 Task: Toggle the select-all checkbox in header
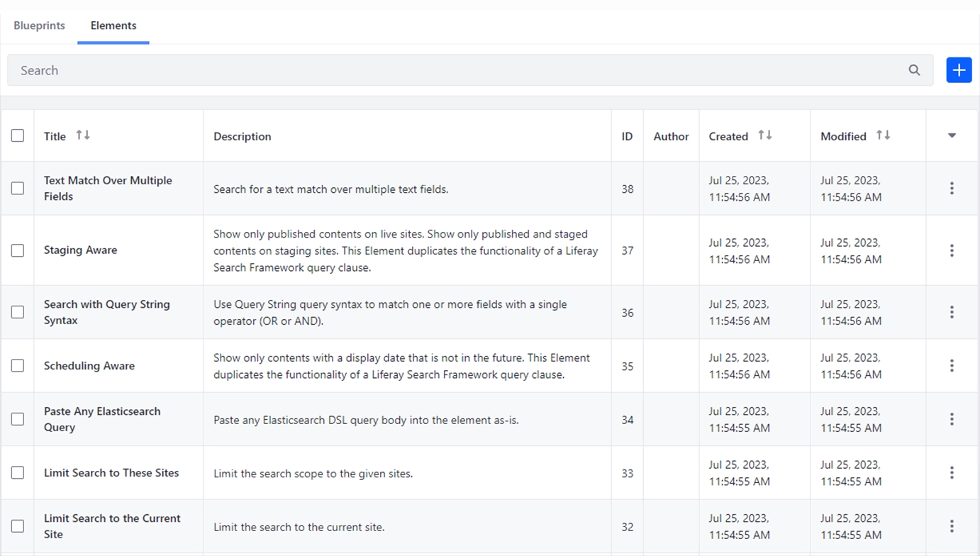click(x=18, y=135)
